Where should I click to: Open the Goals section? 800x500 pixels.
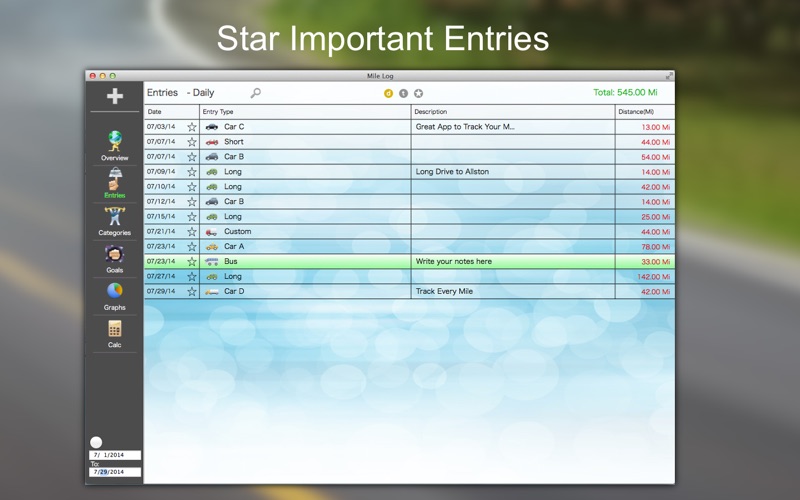point(115,259)
